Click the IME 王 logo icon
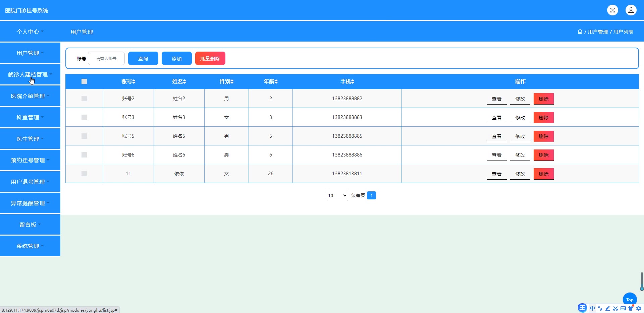This screenshot has height=313, width=644. pos(582,308)
